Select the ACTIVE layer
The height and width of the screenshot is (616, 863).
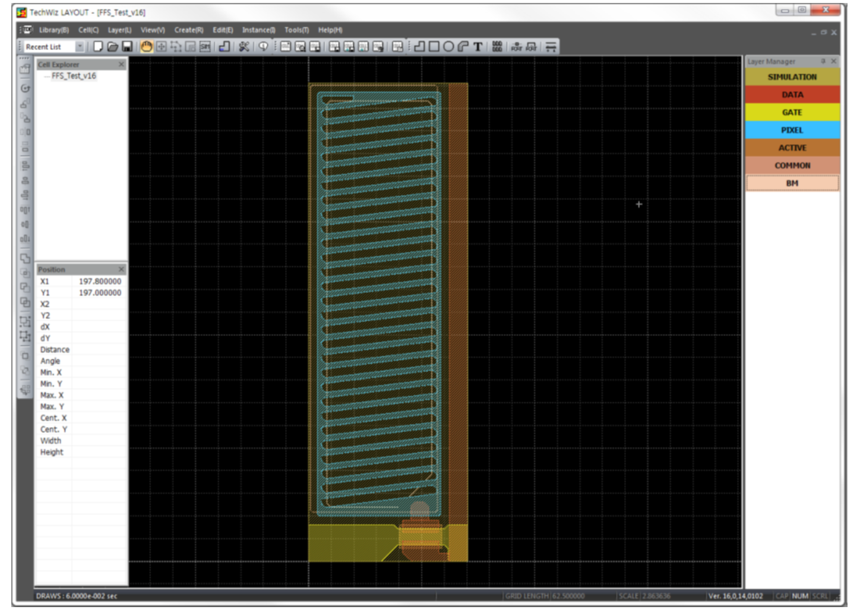pos(792,148)
